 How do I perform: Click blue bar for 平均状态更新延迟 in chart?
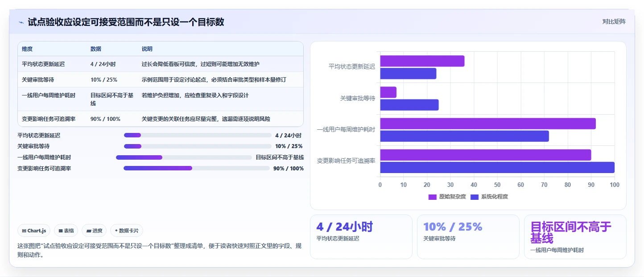pos(408,74)
